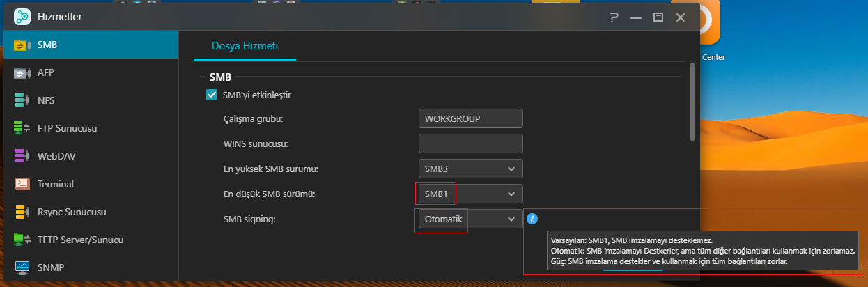This screenshot has width=868, height=287.
Task: Maximize the Hizmetler window
Action: pos(658,17)
